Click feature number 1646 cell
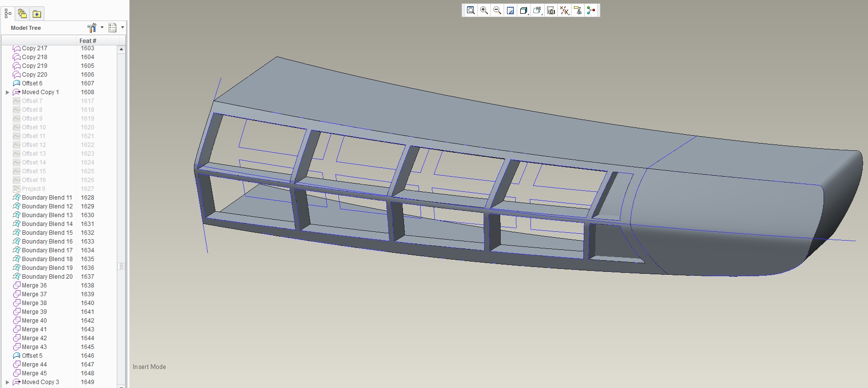The image size is (868, 388). point(87,356)
